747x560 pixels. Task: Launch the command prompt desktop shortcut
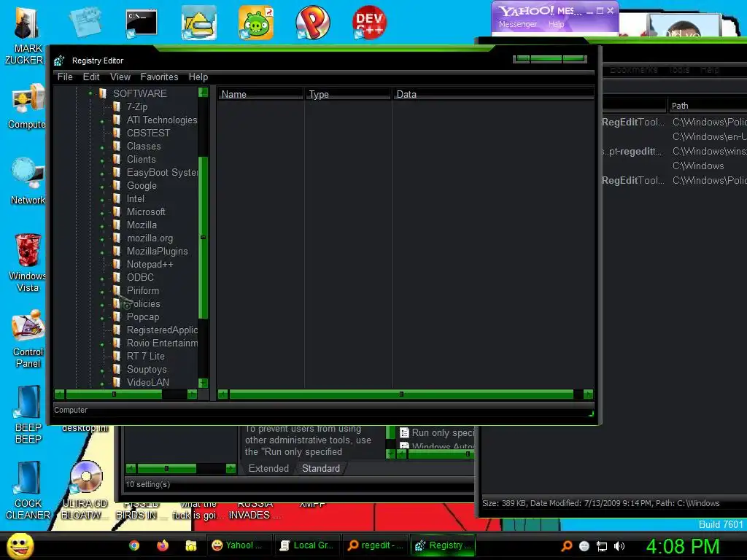[x=141, y=23]
